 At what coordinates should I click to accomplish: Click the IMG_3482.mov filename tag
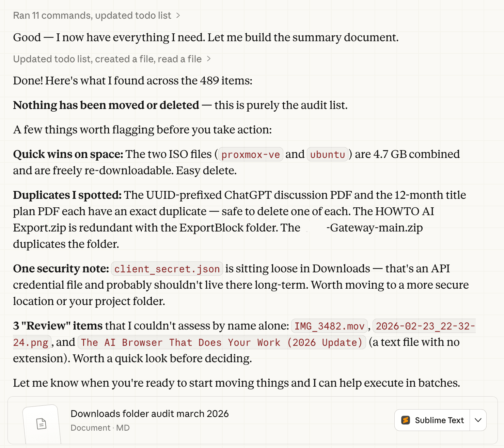coord(329,326)
